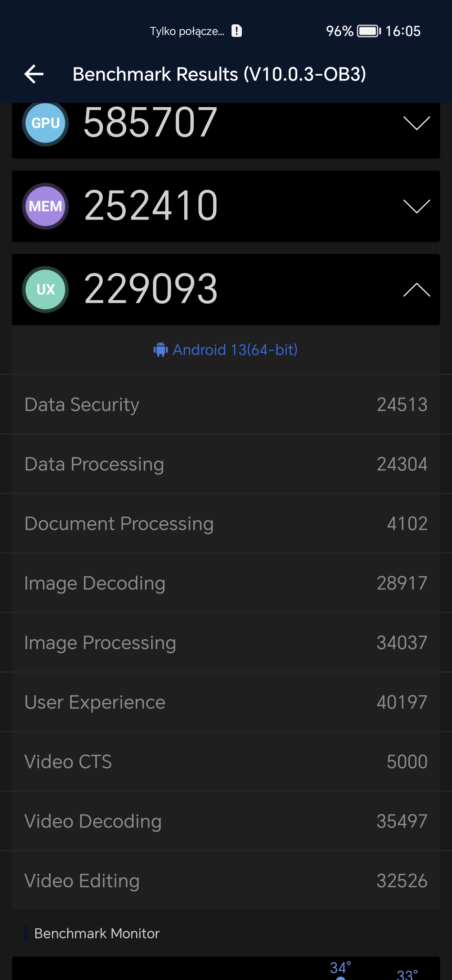Viewport: 452px width, 980px height.
Task: Open the Android 13(64-bit) link
Action: [235, 350]
